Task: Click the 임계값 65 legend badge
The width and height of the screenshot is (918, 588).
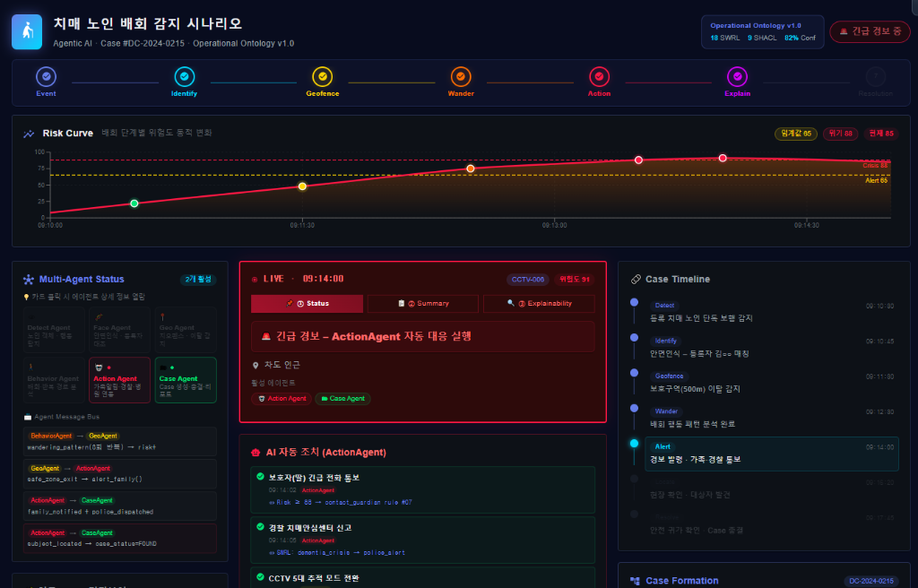Action: [x=796, y=134]
